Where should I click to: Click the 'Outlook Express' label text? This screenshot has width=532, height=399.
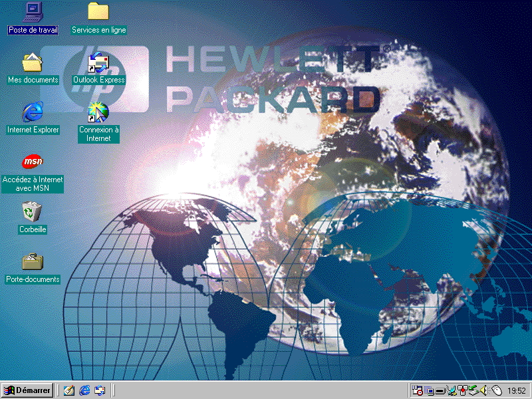(x=99, y=80)
